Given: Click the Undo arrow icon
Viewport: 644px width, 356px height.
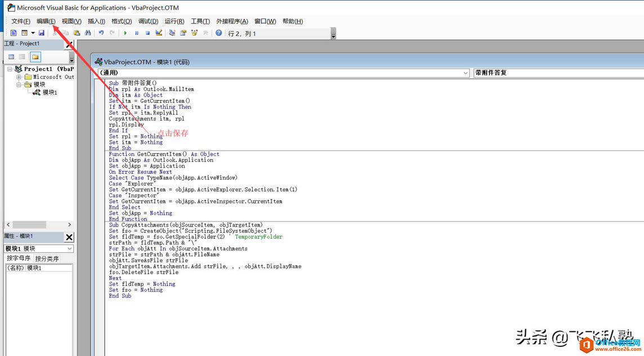Looking at the screenshot, I should (x=101, y=33).
